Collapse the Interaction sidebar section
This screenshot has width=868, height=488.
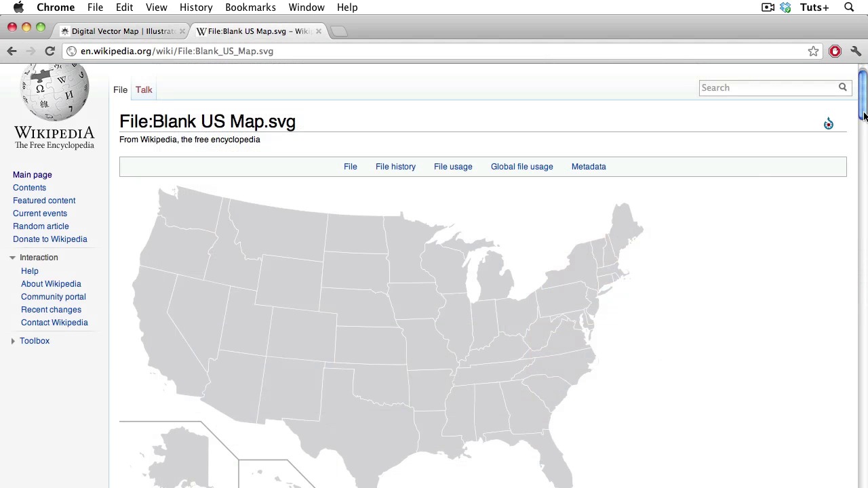[x=12, y=258]
